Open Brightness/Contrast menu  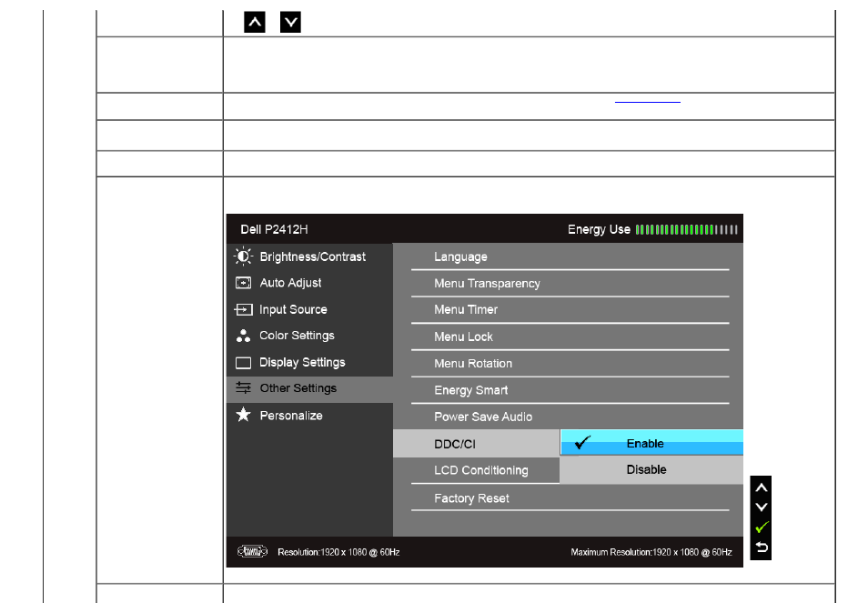pos(309,256)
